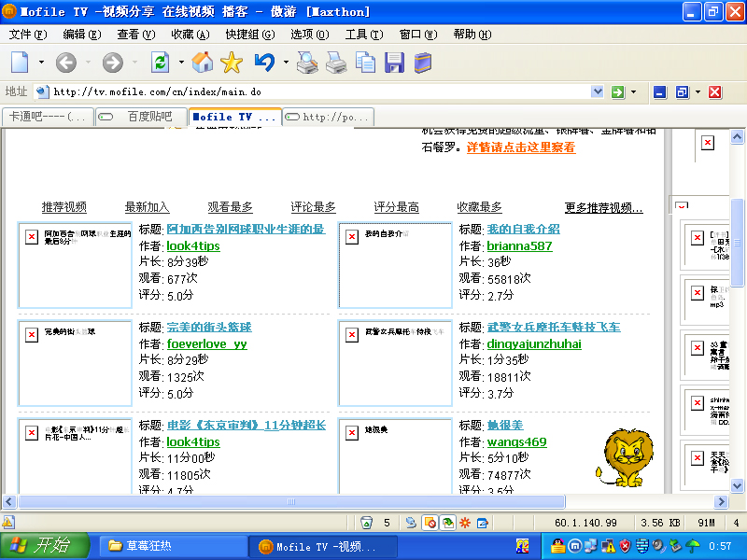
Task: Open Favorites star icon
Action: [x=231, y=63]
